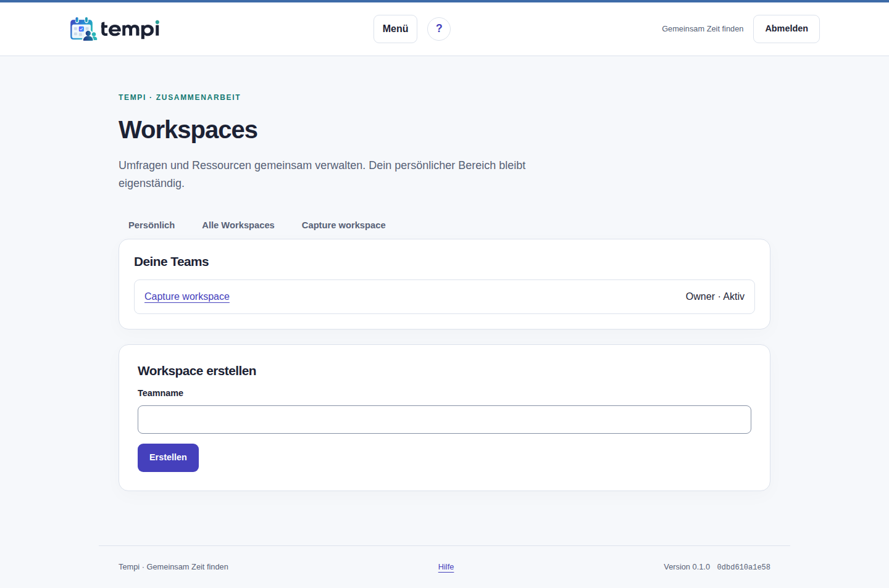Viewport: 889px width, 588px height.
Task: Open the question mark help button
Action: (439, 29)
